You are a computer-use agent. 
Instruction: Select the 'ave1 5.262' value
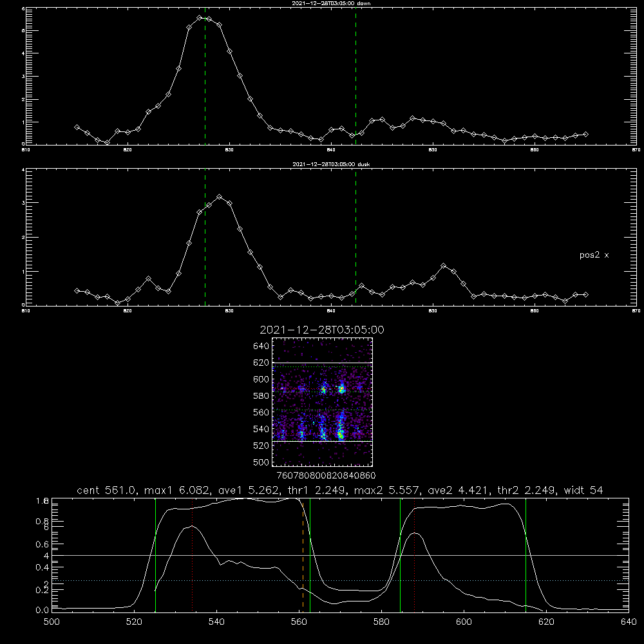249,490
